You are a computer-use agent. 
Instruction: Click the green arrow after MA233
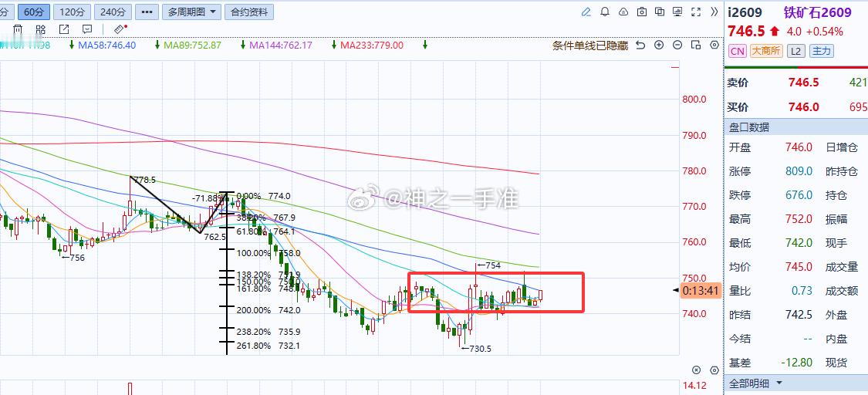424,46
